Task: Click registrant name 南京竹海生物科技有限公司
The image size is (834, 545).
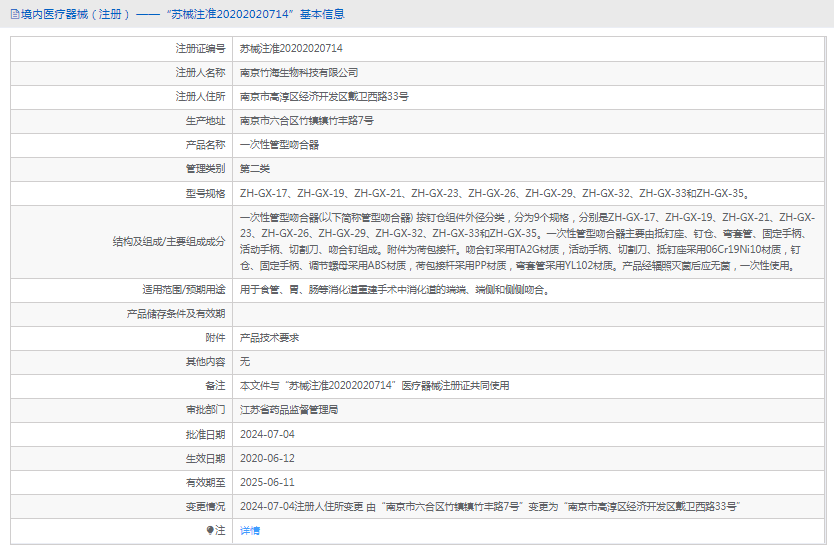Action: point(299,72)
